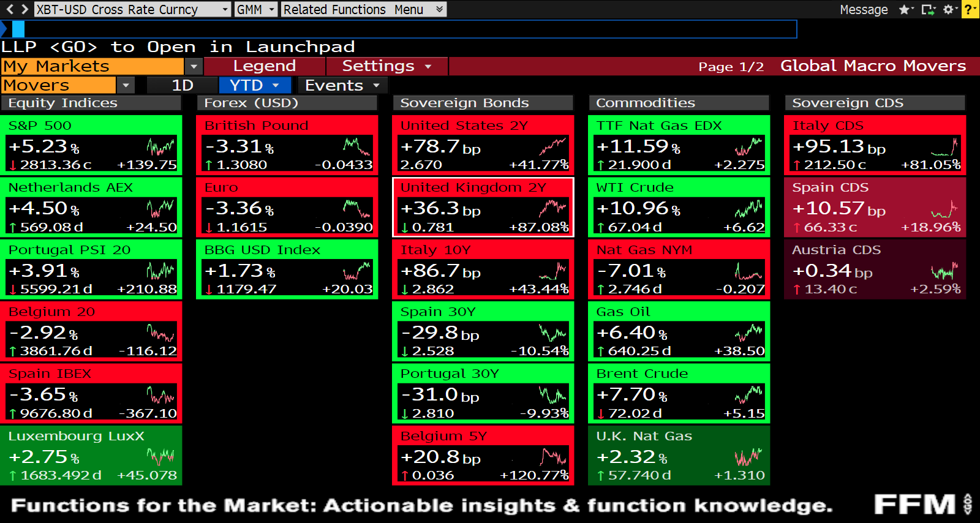Click the LLP <GO> Launchpad hint

pos(178,47)
